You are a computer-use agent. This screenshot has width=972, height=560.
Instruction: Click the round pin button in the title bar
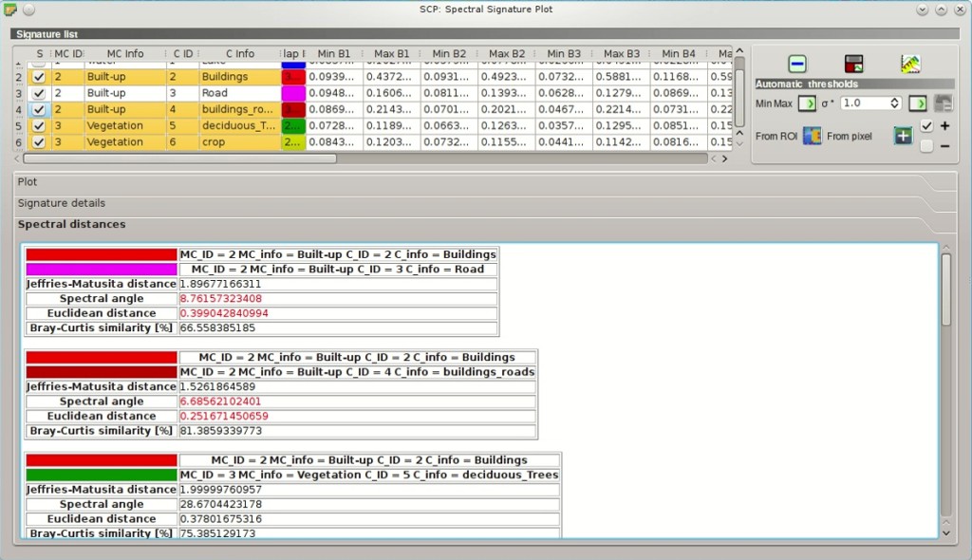tap(29, 9)
